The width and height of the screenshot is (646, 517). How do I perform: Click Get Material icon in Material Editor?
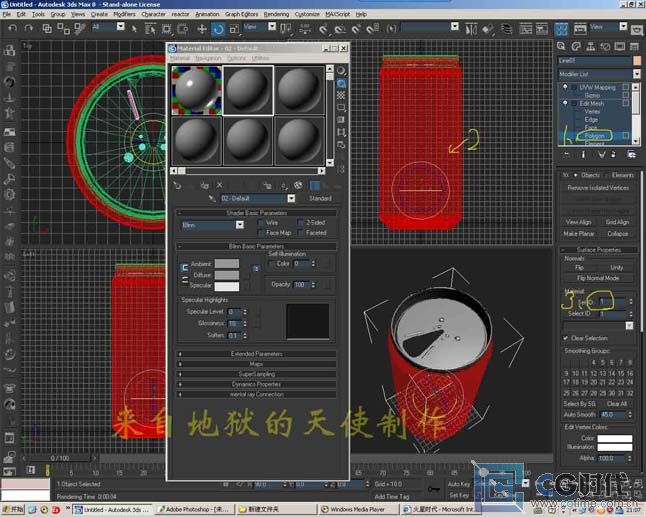pyautogui.click(x=178, y=186)
